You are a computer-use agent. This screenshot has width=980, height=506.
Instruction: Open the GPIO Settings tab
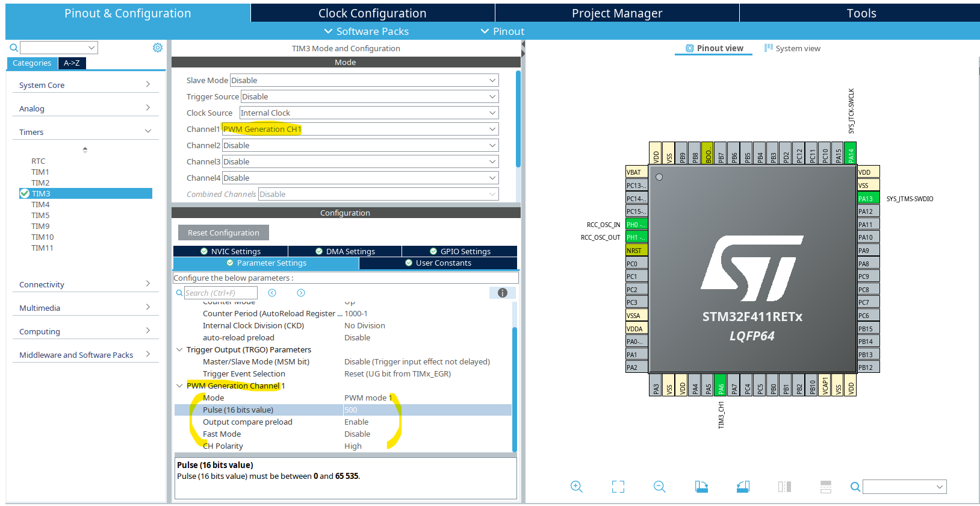460,251
